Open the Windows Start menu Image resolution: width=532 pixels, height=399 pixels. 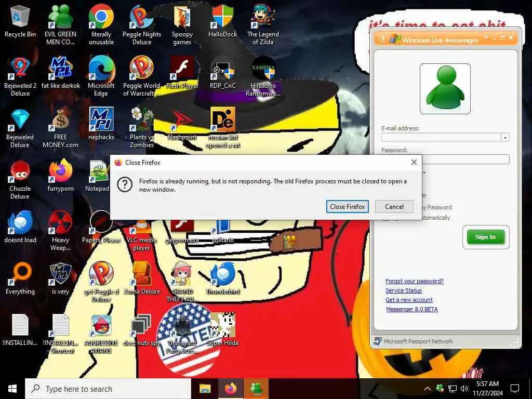(x=12, y=389)
